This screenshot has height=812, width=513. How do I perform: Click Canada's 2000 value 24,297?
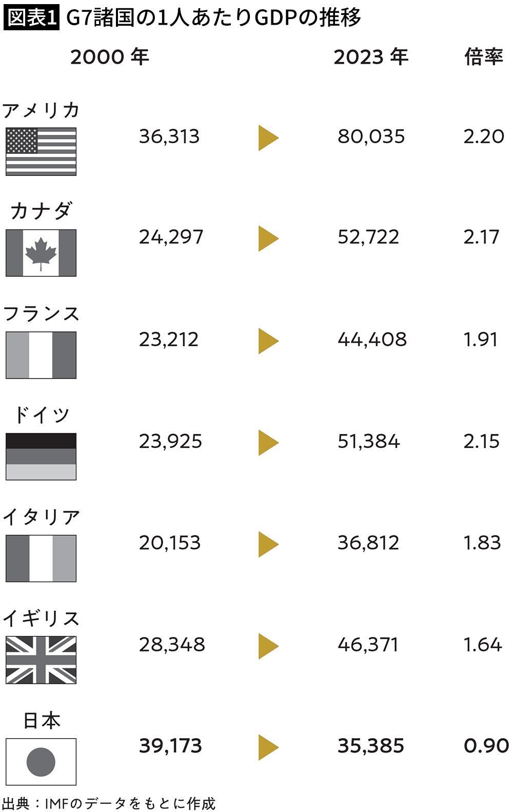171,237
